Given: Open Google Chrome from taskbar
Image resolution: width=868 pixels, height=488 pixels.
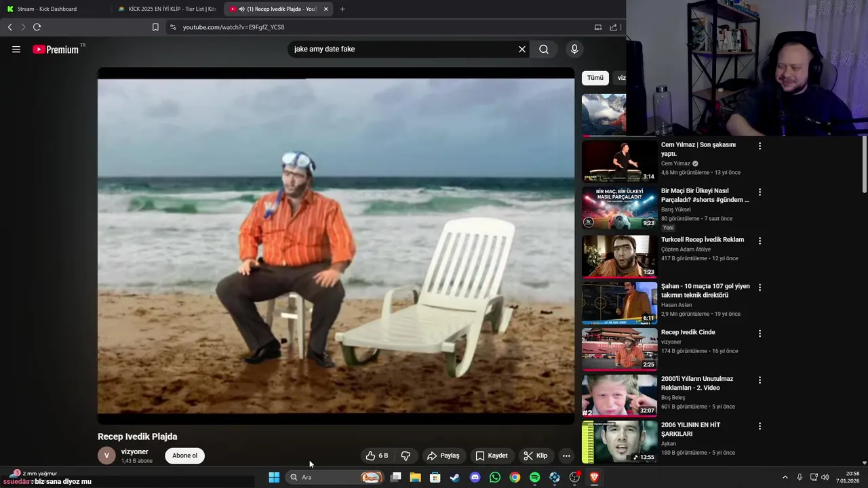Looking at the screenshot, I should (515, 477).
